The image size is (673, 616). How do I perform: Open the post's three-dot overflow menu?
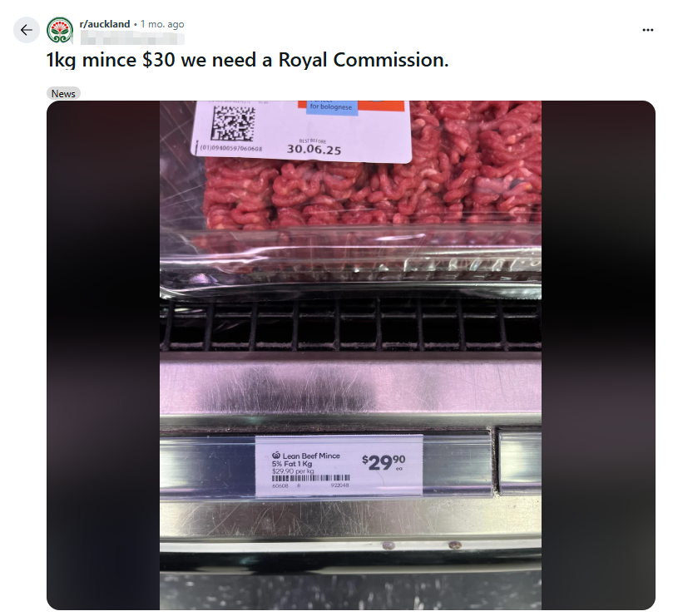pyautogui.click(x=648, y=30)
